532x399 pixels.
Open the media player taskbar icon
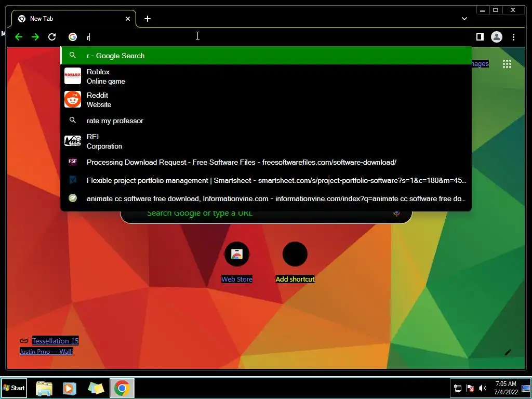(70, 388)
